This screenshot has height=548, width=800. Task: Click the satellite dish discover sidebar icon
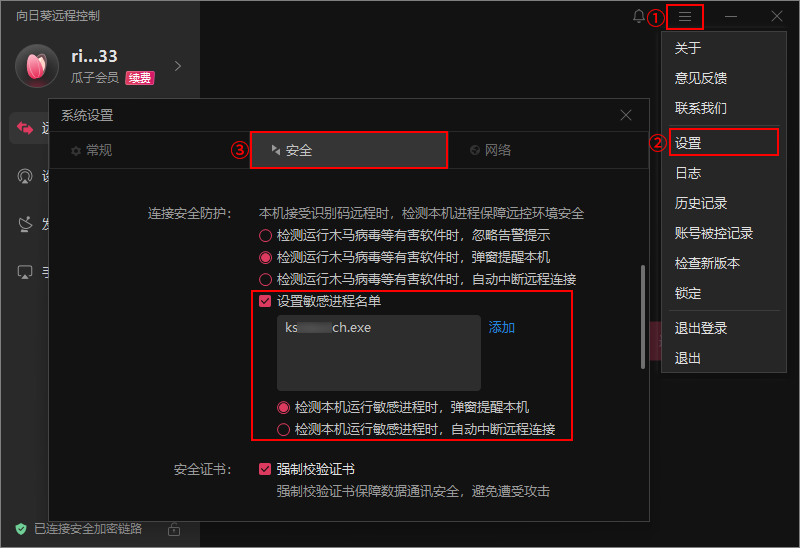pos(24,224)
